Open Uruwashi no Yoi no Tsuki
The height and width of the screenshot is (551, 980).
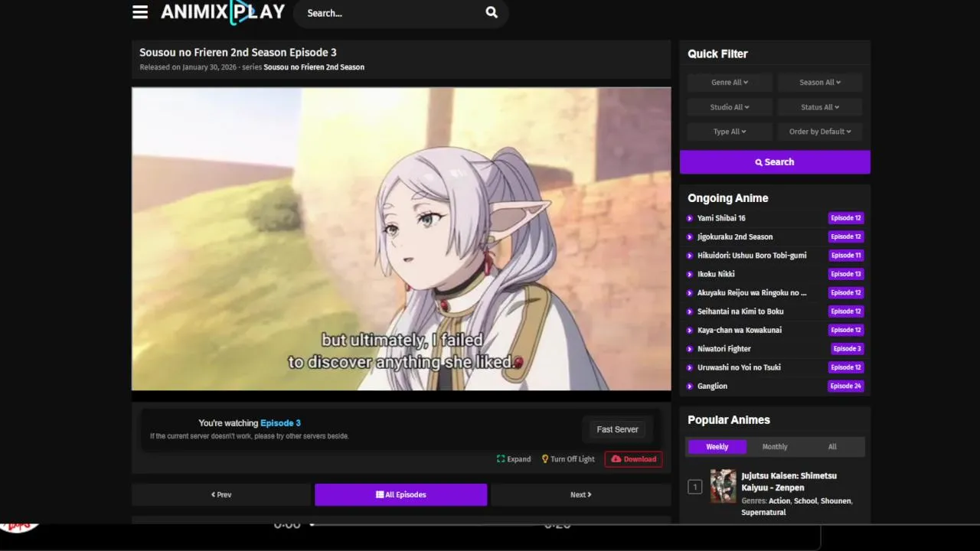739,367
